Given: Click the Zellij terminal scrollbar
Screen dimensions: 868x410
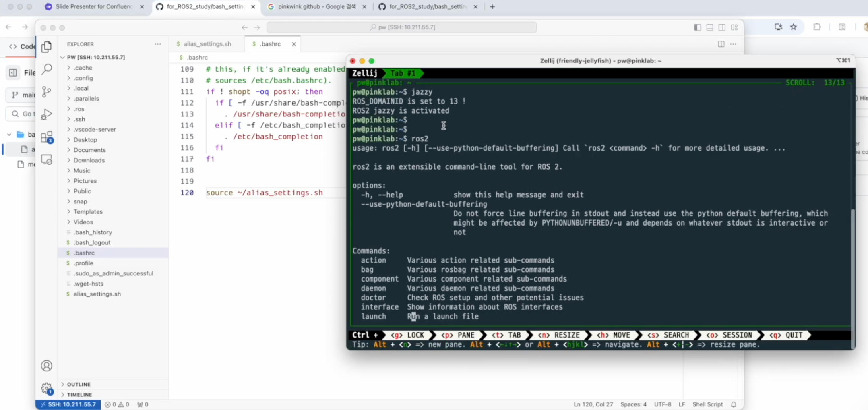Looking at the screenshot, I should pos(852,278).
